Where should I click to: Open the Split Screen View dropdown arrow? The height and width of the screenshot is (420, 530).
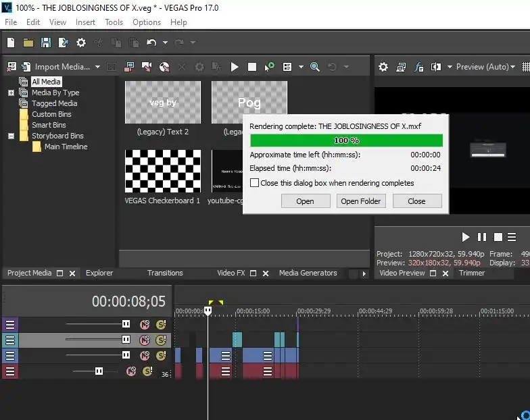pos(450,67)
